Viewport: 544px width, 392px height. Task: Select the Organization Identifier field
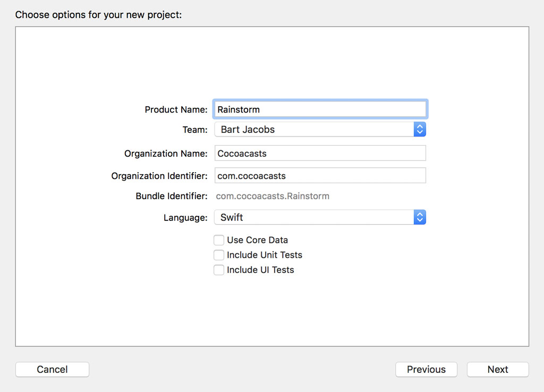click(319, 175)
